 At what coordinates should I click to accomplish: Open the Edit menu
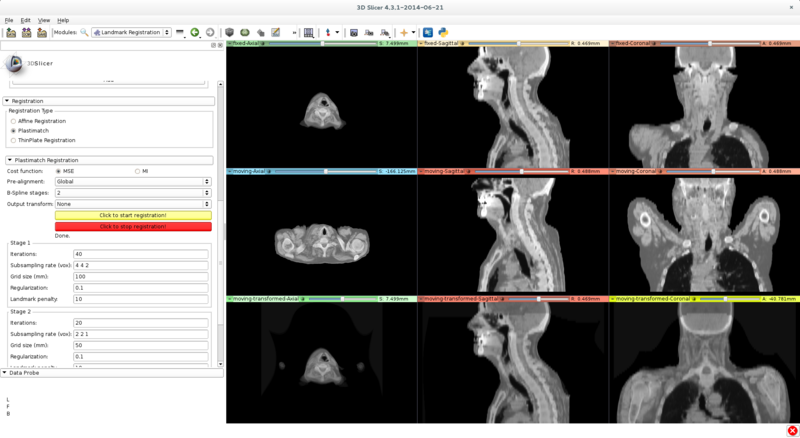point(26,20)
